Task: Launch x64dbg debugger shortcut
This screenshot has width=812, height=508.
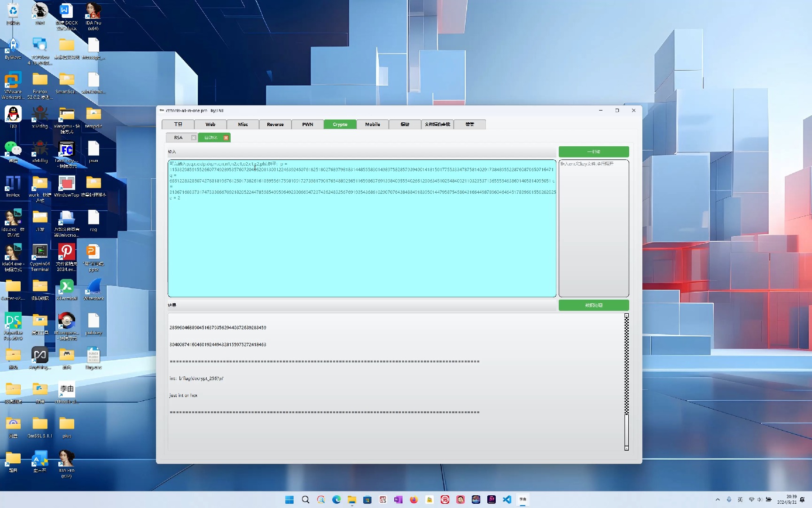Action: click(x=40, y=151)
